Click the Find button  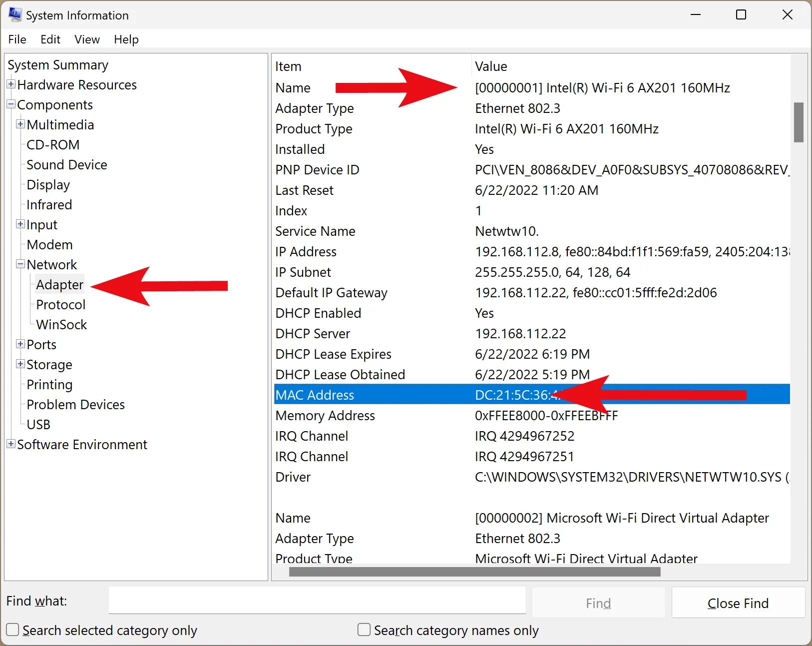[598, 603]
